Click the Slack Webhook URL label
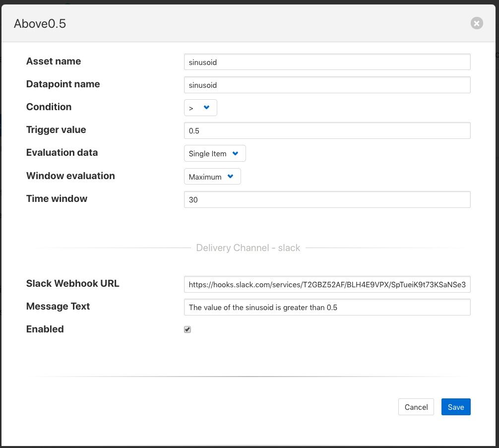This screenshot has height=448, width=499. (72, 284)
